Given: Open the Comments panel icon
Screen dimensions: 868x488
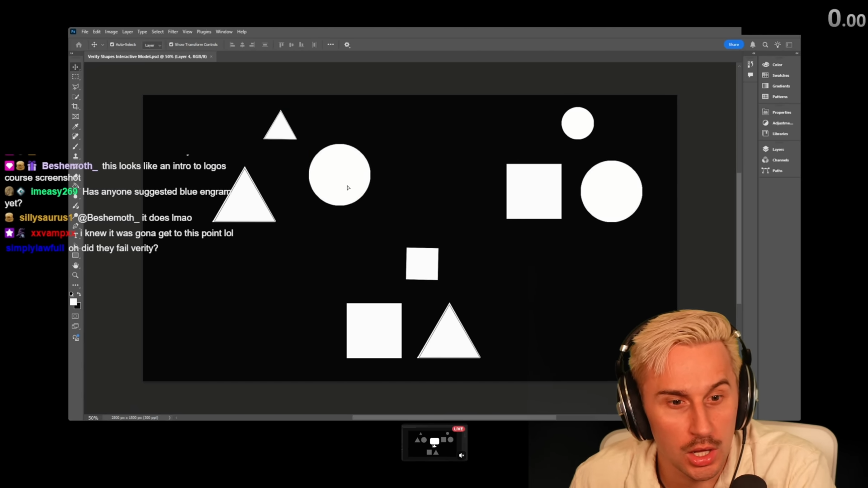Looking at the screenshot, I should 750,75.
